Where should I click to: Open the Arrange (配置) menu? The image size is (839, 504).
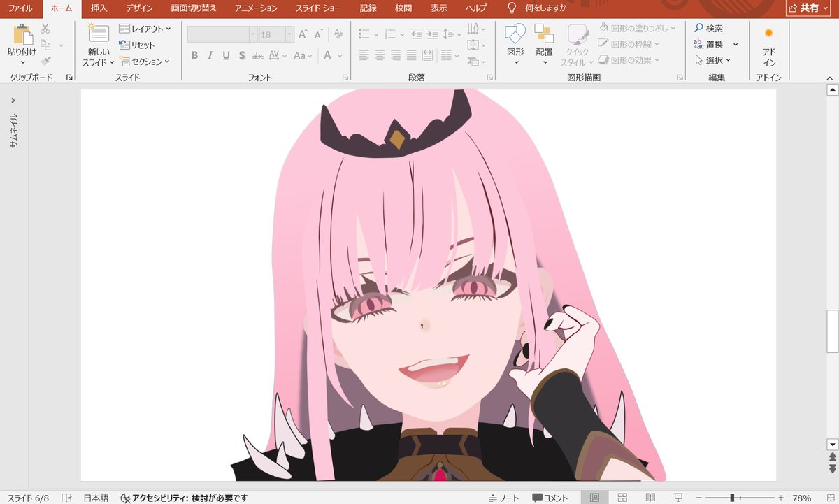pos(544,44)
